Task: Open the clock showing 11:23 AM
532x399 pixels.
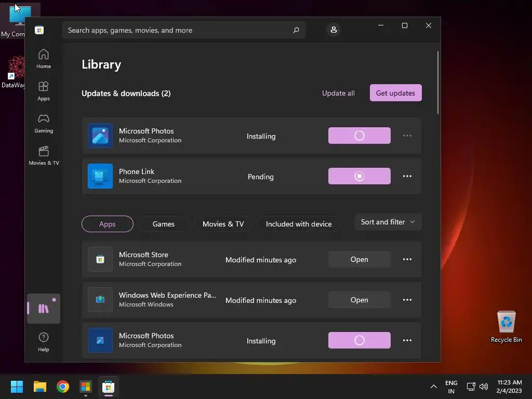Action: click(x=509, y=387)
